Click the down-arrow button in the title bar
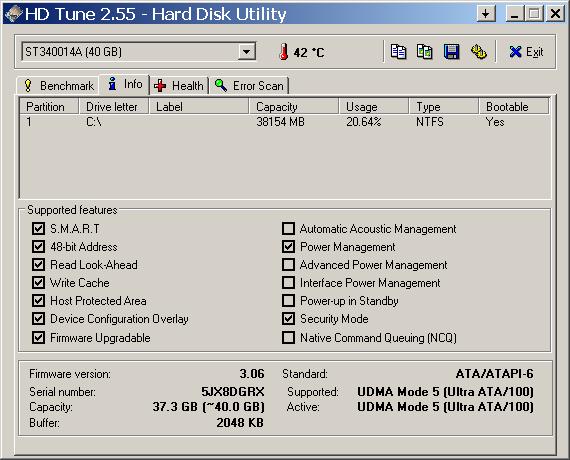 coord(486,14)
